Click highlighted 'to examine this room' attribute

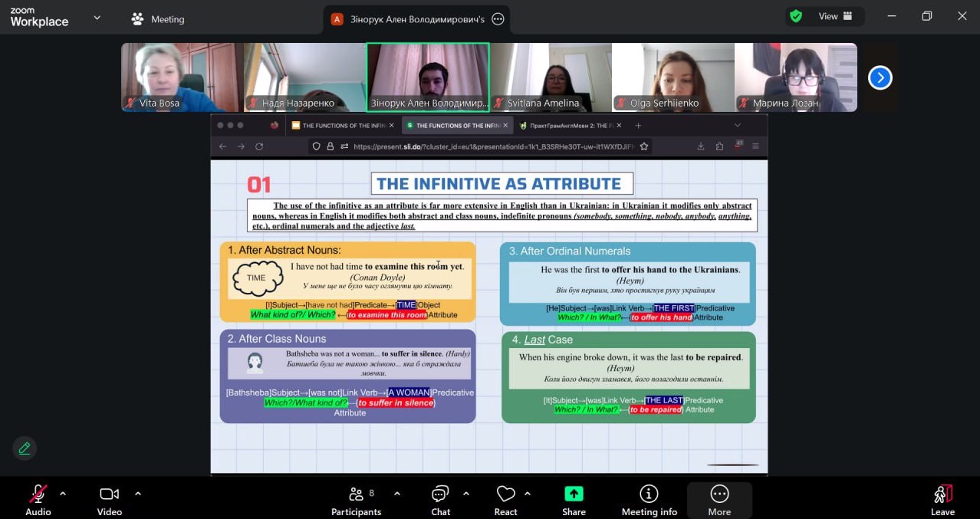coord(386,315)
